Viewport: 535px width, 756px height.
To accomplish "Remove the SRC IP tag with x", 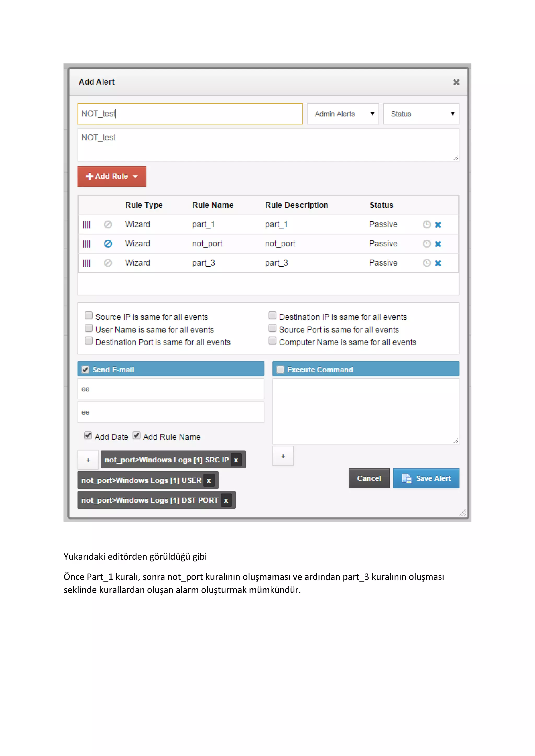I will tap(236, 460).
